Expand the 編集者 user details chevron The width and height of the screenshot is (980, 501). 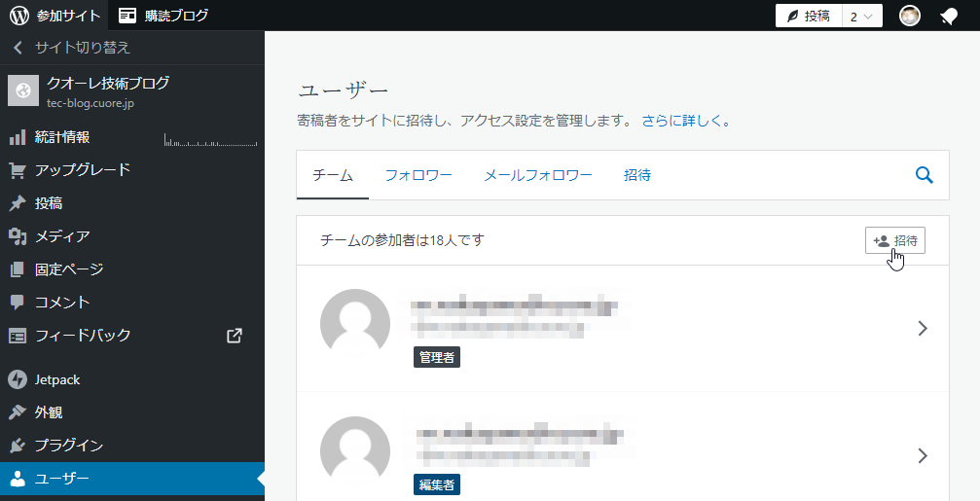pos(923,455)
